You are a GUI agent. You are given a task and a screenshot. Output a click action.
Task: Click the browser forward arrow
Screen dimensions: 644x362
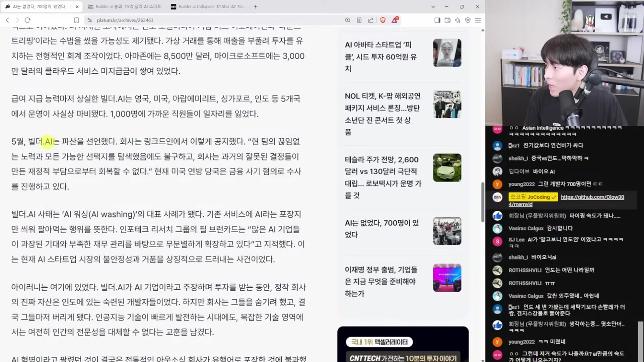point(17,20)
